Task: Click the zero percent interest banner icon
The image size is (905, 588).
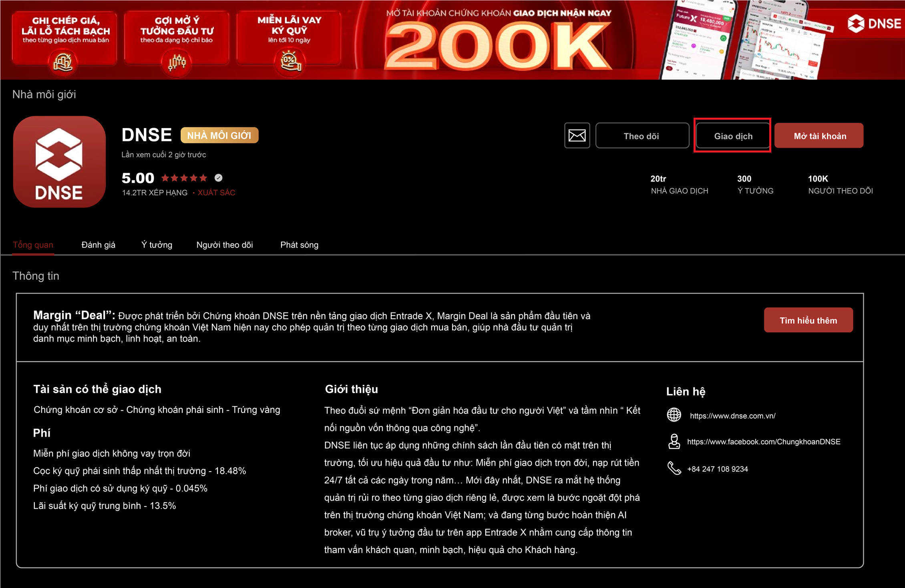Action: [290, 61]
